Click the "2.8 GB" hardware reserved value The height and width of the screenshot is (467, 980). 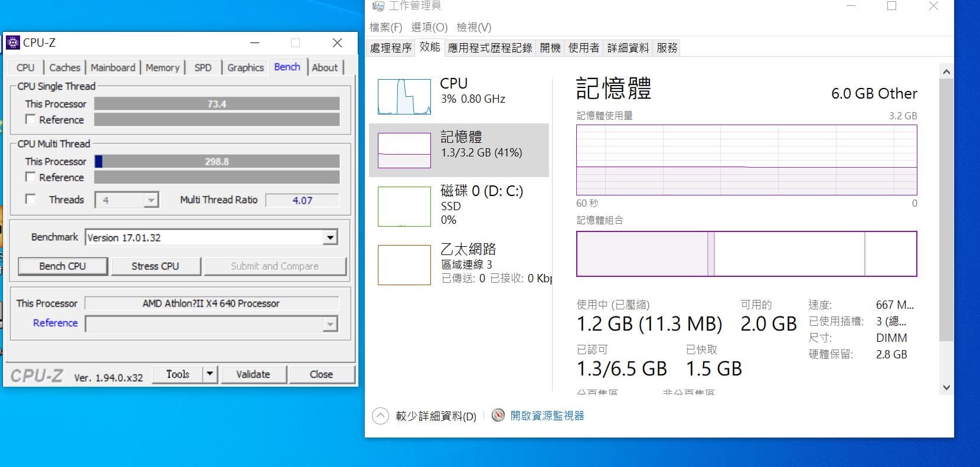(x=891, y=354)
